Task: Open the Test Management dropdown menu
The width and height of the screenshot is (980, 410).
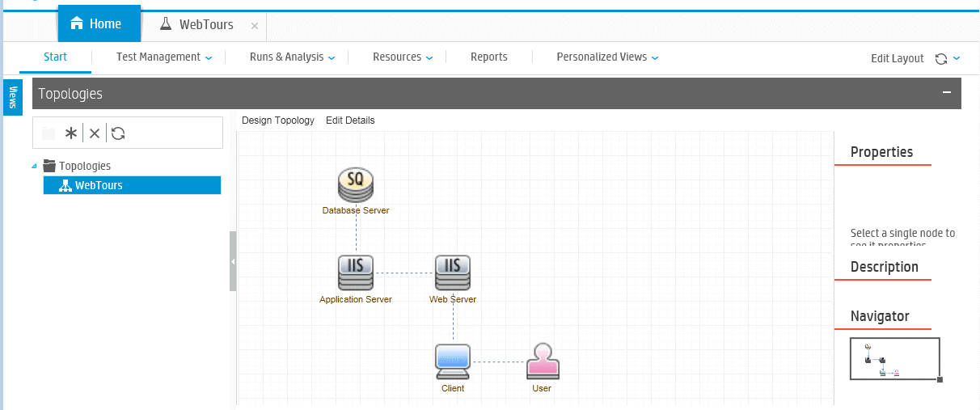Action: pos(164,57)
